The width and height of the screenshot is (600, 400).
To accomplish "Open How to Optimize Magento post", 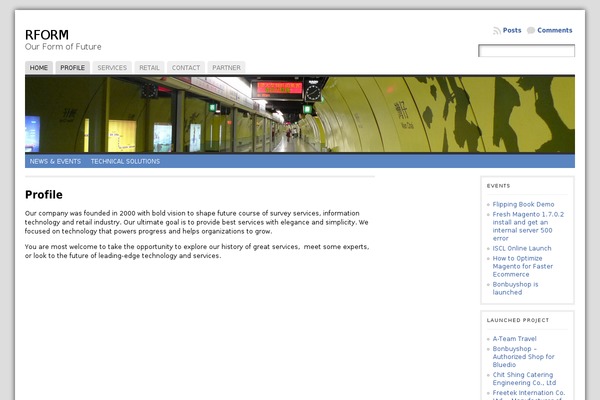I will (x=523, y=266).
